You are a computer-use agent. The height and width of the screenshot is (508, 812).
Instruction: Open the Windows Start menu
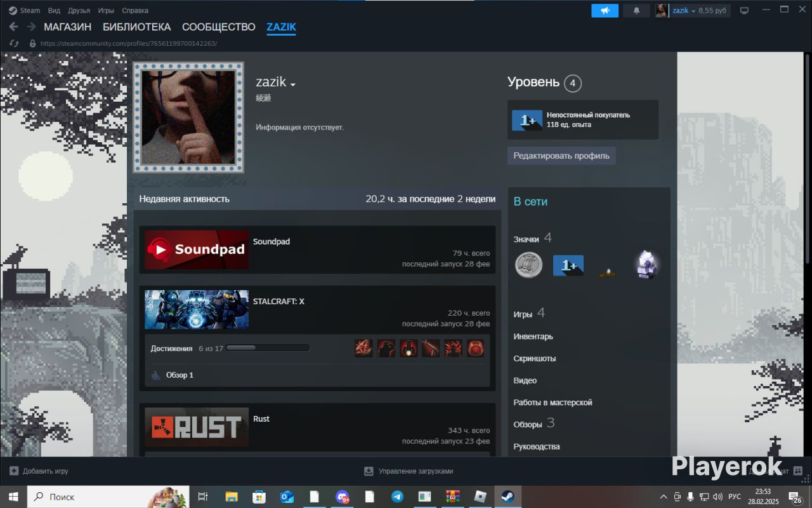coord(13,497)
